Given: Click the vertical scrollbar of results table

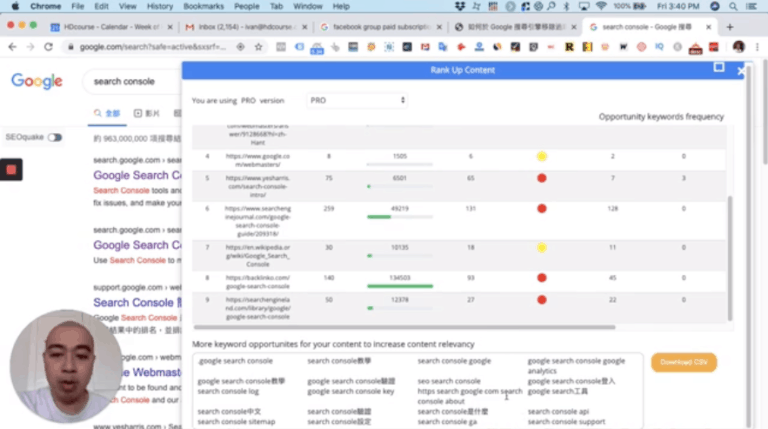Looking at the screenshot, I should pyautogui.click(x=729, y=259).
